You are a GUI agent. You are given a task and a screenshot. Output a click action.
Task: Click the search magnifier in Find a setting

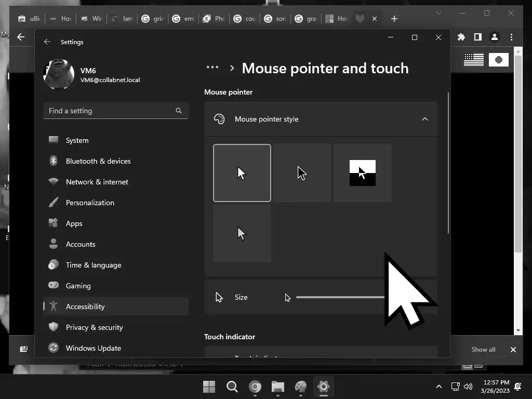[179, 111]
